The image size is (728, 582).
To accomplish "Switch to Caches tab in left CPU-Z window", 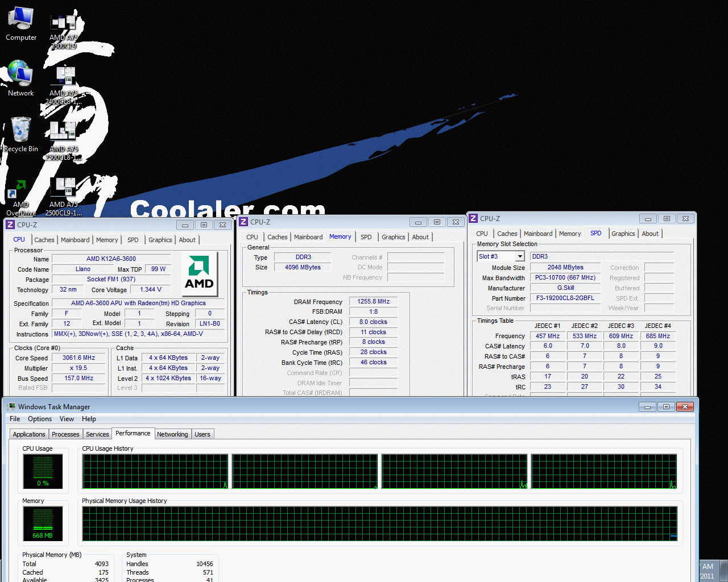I will point(44,240).
